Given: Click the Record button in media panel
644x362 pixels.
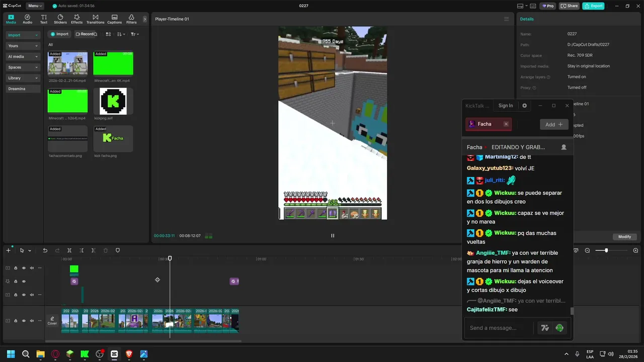Looking at the screenshot, I should (84, 34).
